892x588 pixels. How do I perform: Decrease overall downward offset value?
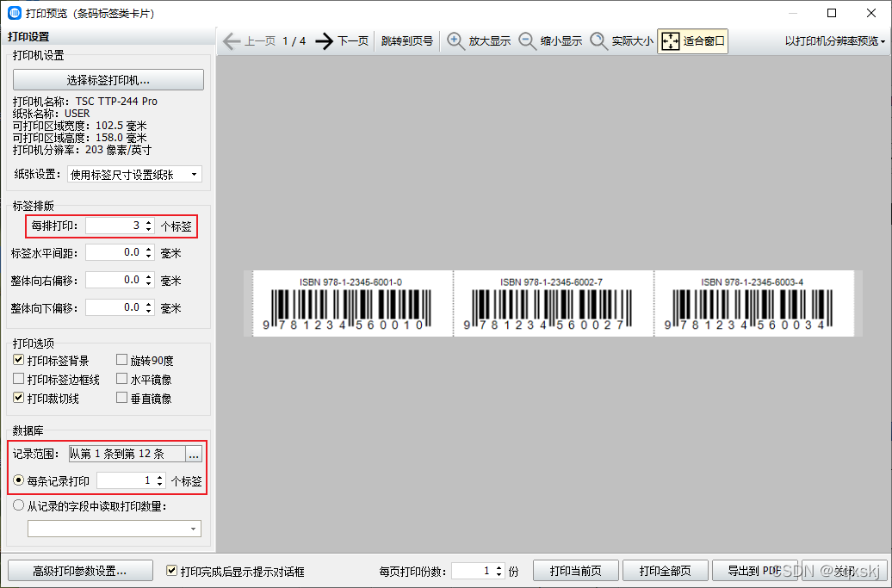(x=148, y=311)
